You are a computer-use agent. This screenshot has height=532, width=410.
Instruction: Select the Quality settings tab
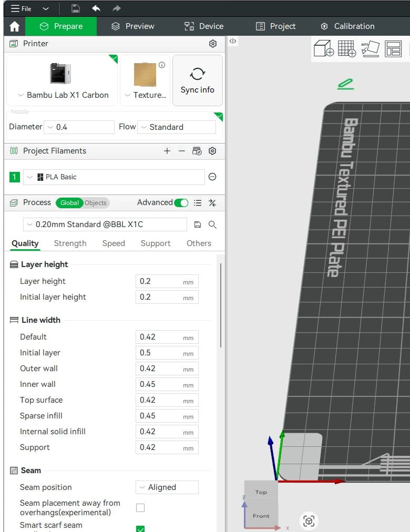point(25,243)
